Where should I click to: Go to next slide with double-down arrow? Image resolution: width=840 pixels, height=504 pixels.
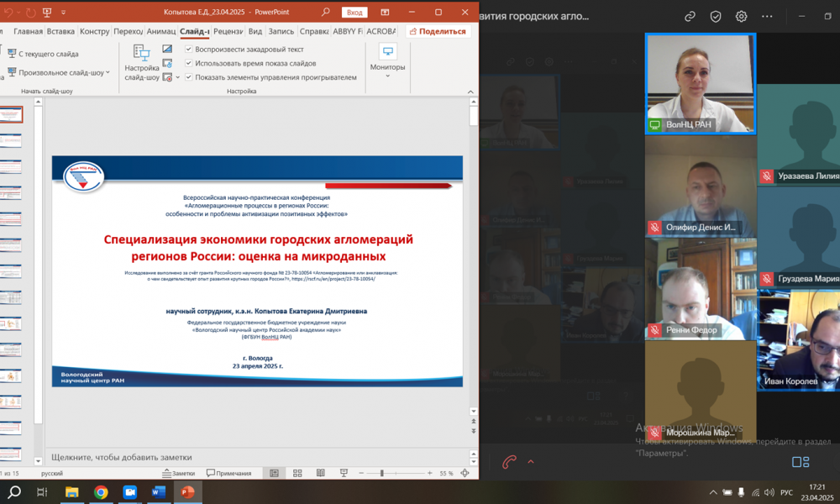474,431
